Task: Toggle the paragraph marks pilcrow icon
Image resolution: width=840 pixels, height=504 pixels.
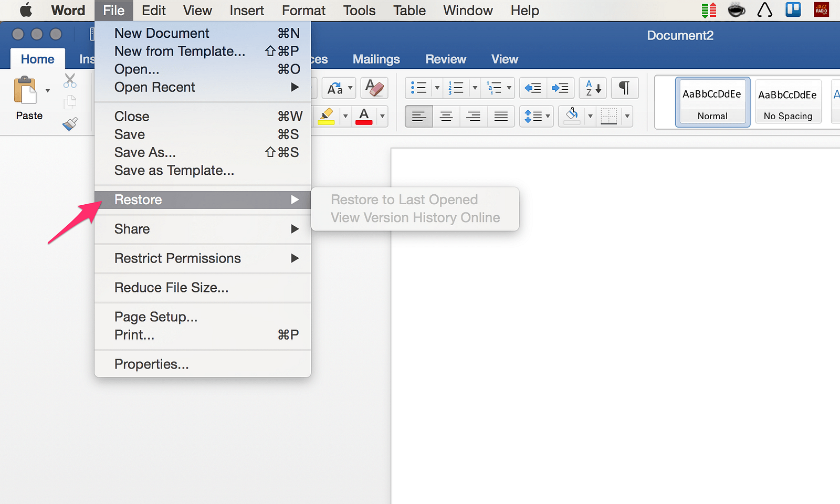Action: pyautogui.click(x=624, y=88)
